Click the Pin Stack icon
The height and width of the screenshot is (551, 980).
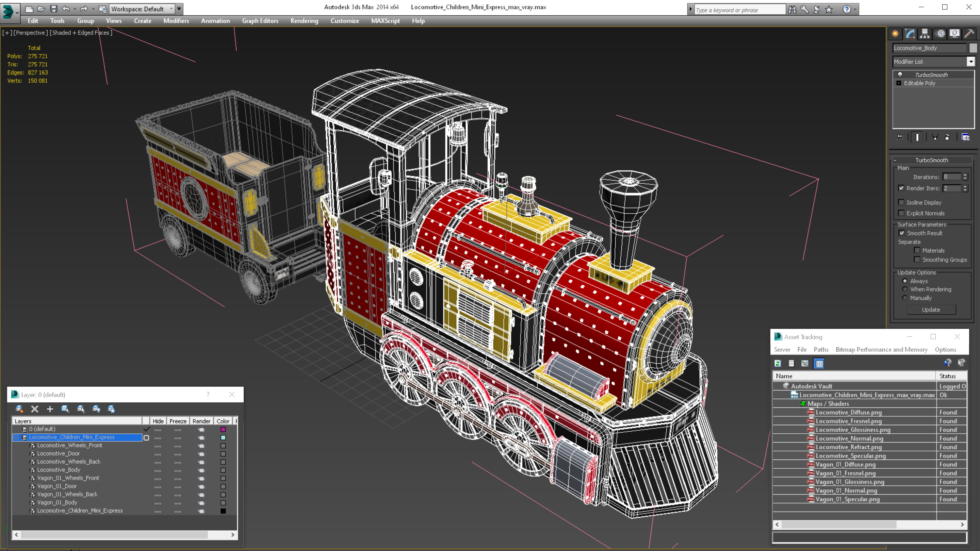899,137
